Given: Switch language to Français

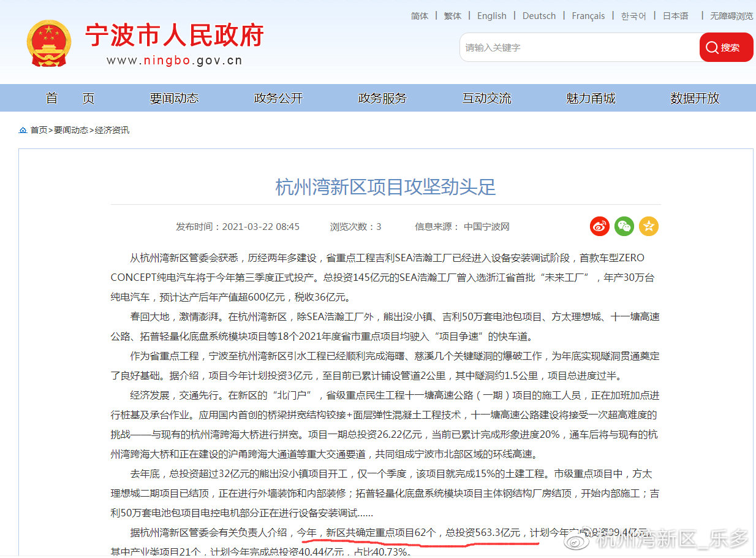Looking at the screenshot, I should pos(588,16).
